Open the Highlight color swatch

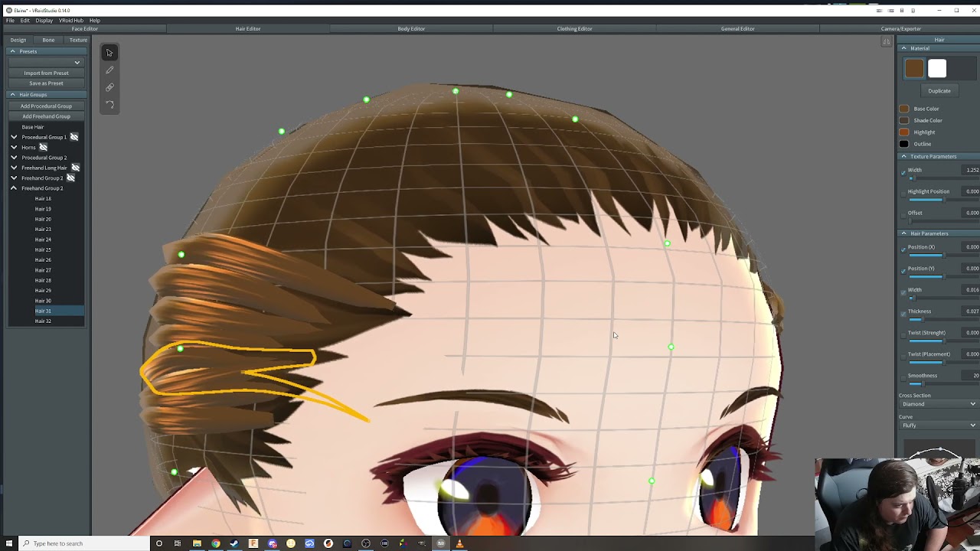click(904, 132)
